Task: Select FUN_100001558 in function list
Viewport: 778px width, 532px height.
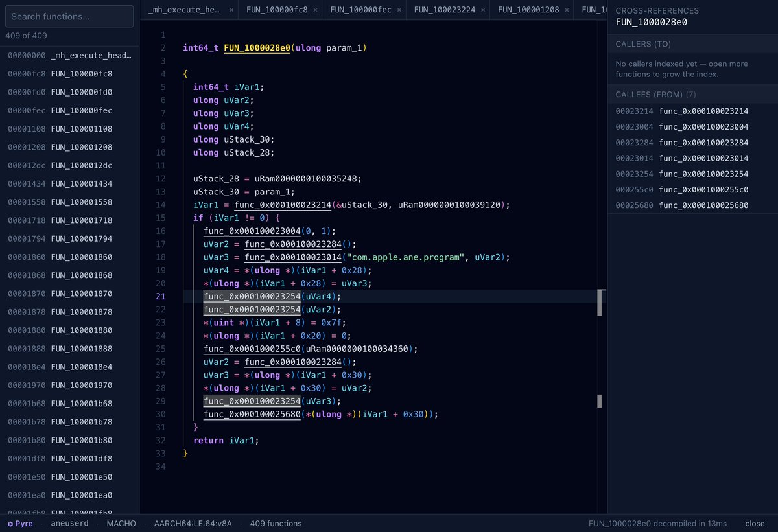Action: 69,202
